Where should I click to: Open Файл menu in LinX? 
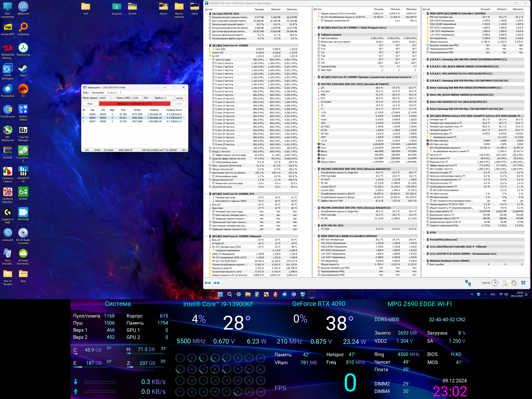[86, 93]
